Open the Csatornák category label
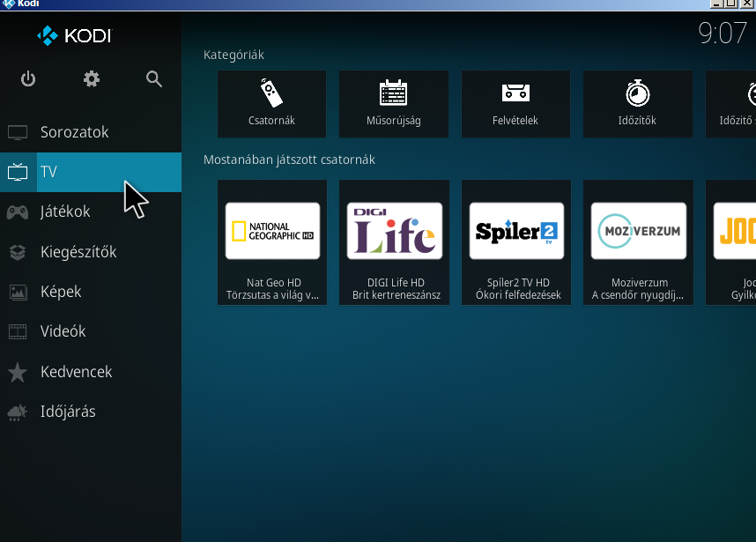The image size is (756, 542). (271, 121)
